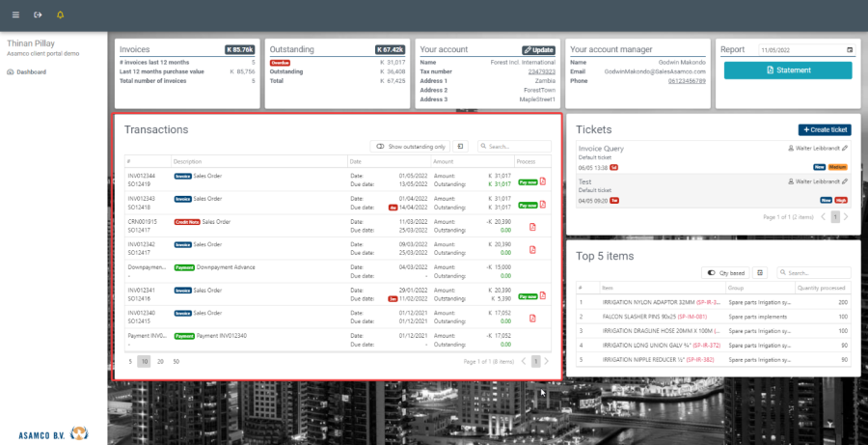Click the Create ticket button
The image size is (868, 445).
coord(825,129)
